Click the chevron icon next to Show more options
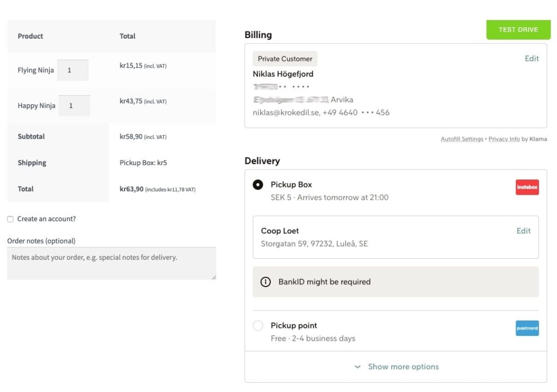Viewport: 557px width, 392px height. coord(358,367)
